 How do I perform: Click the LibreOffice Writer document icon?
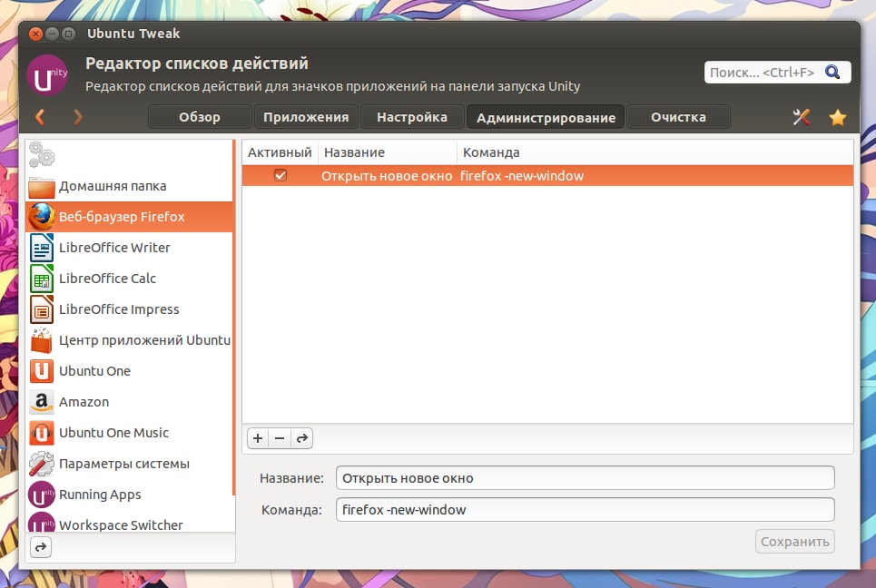point(42,248)
